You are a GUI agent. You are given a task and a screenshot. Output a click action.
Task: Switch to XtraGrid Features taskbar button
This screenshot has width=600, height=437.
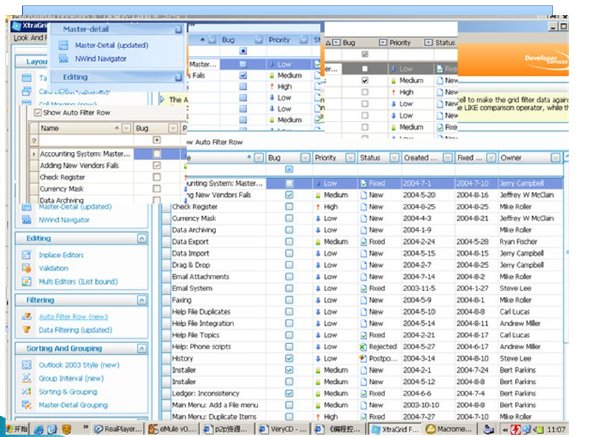pos(395,429)
